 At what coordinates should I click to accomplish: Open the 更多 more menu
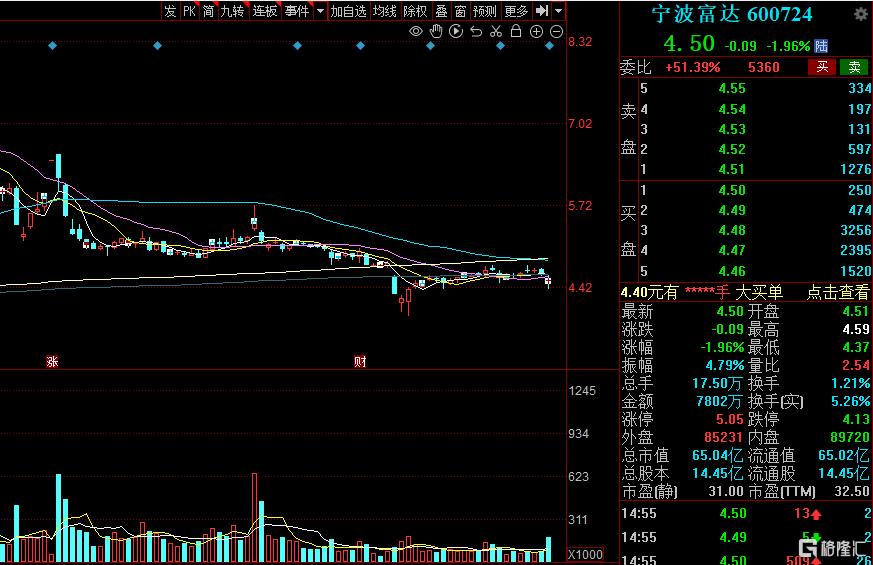click(x=516, y=11)
